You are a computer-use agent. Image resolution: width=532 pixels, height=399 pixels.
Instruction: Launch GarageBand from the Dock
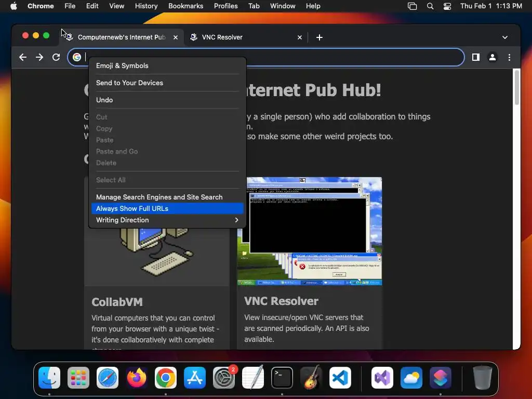click(311, 378)
